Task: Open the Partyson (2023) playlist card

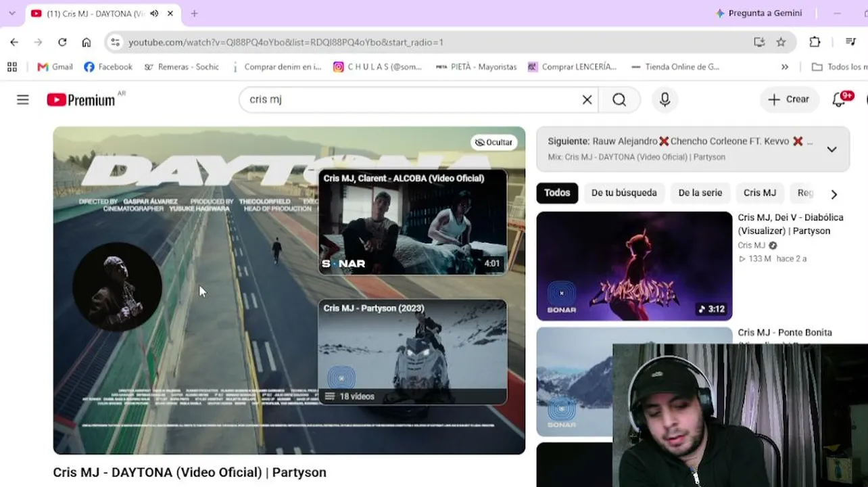Action: pos(412,352)
